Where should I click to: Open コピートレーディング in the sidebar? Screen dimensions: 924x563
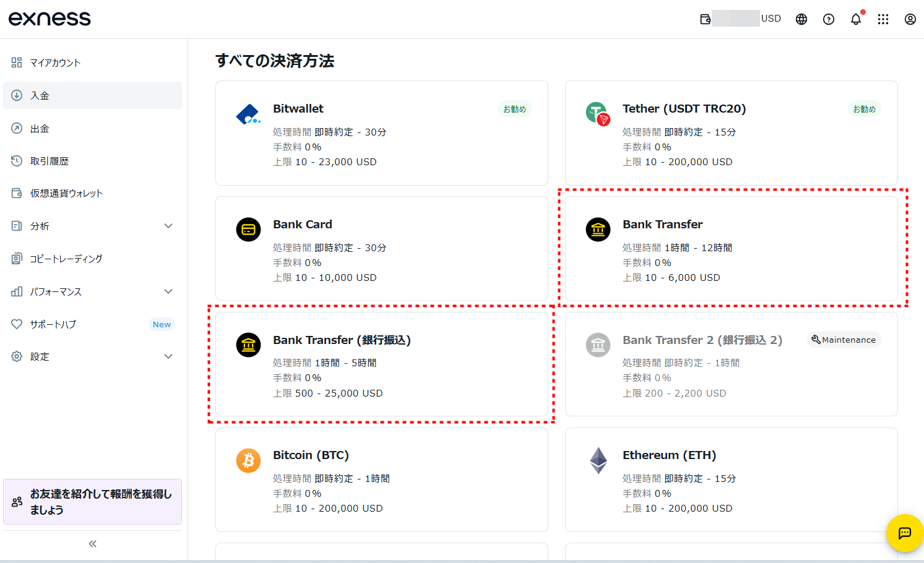click(92, 259)
